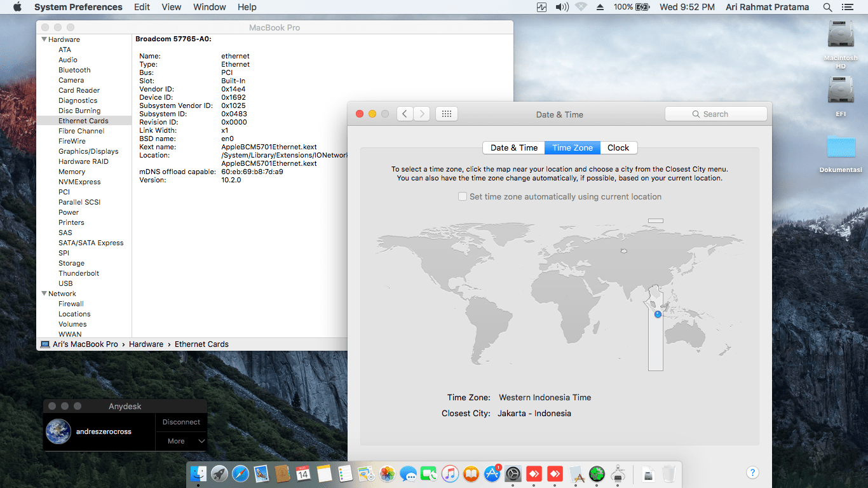Image resolution: width=868 pixels, height=488 pixels.
Task: Click the Wed 9:52 PM clock
Action: [688, 7]
